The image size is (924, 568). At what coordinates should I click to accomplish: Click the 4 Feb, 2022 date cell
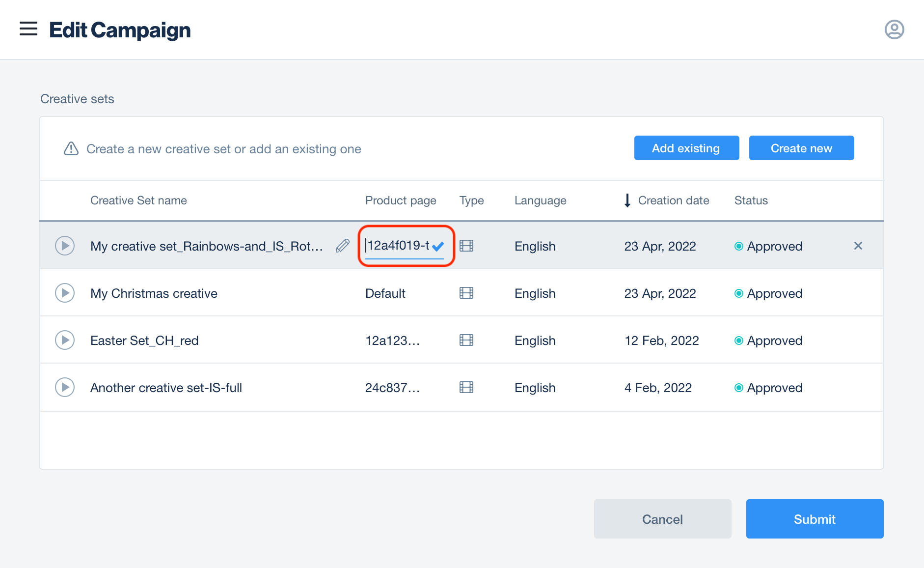[x=658, y=388]
